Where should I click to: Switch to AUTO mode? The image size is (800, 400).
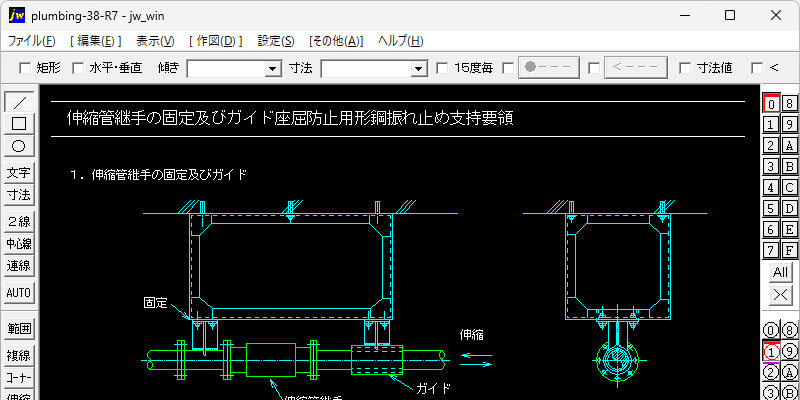click(19, 293)
